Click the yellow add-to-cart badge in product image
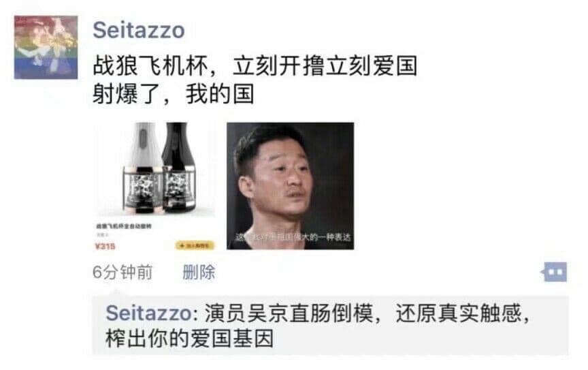 click(x=195, y=246)
